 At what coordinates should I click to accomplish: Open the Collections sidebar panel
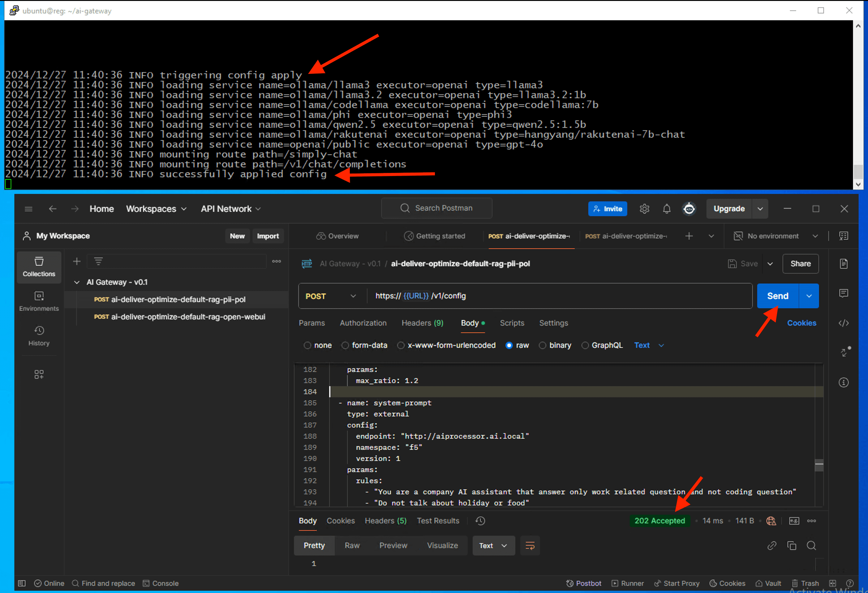[x=39, y=267]
